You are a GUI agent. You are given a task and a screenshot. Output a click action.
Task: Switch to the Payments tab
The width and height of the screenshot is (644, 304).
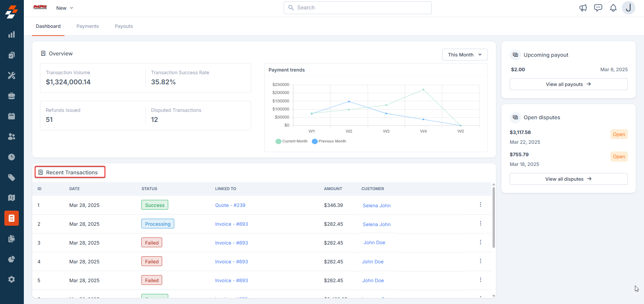(x=88, y=26)
